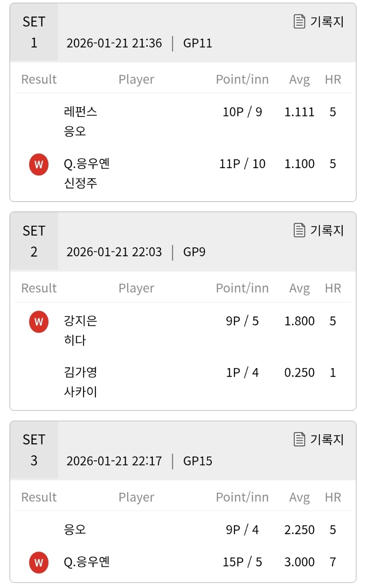Viewport: 366px width, 588px height.
Task: Click the red W badge beside Q.응우옌 신정주
Action: (39, 164)
